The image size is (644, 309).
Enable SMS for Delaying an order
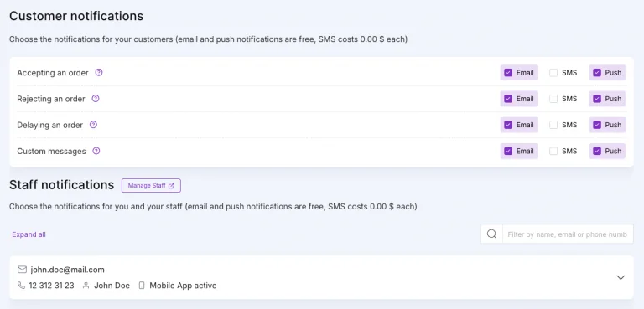click(x=553, y=125)
